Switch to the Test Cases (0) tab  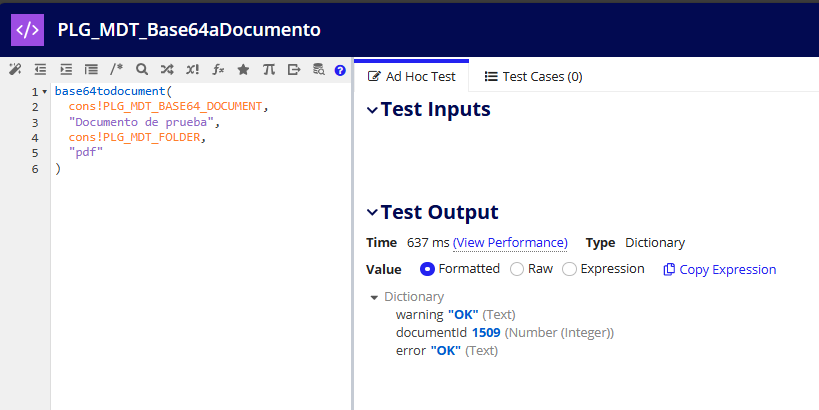tap(533, 76)
